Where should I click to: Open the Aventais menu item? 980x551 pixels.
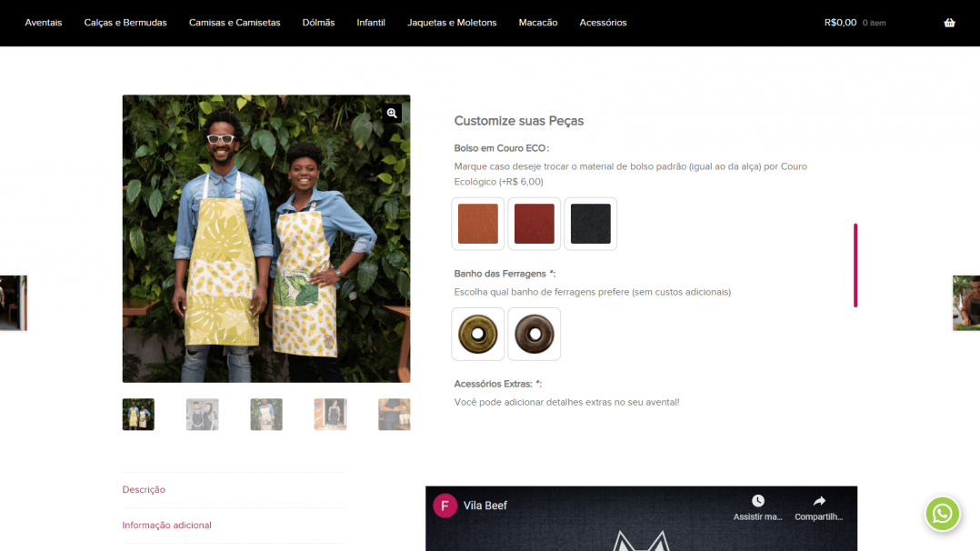[x=43, y=23]
